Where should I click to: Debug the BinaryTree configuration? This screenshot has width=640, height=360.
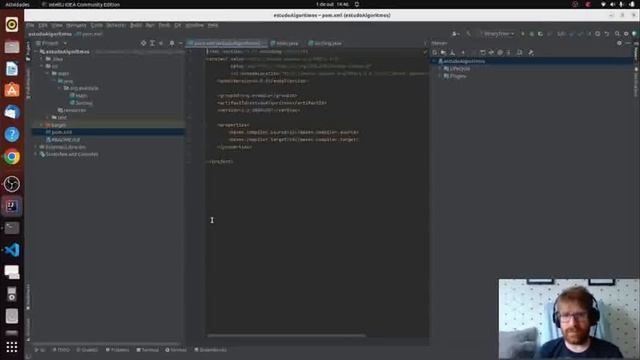tap(531, 34)
